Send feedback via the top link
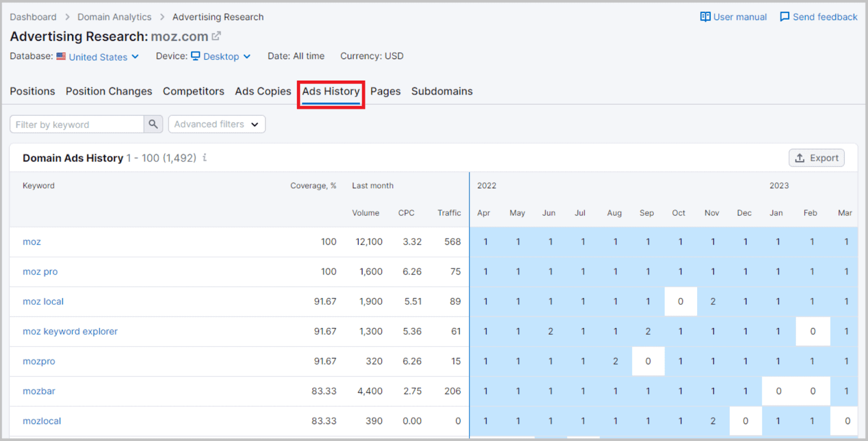The image size is (868, 441). [819, 17]
